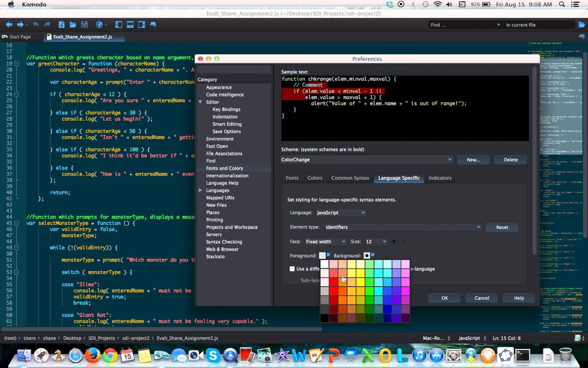Image resolution: width=588 pixels, height=368 pixels.
Task: Open the Indicators tab
Action: point(440,178)
